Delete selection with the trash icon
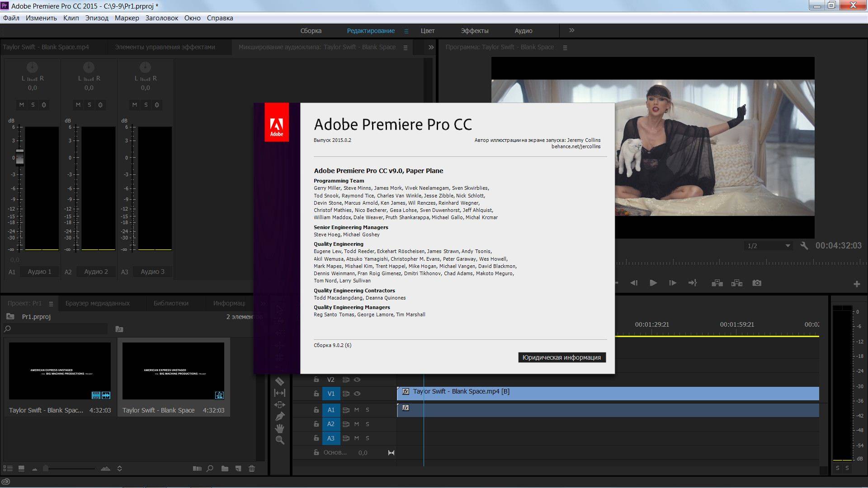Viewport: 868px width, 488px height. point(252,469)
